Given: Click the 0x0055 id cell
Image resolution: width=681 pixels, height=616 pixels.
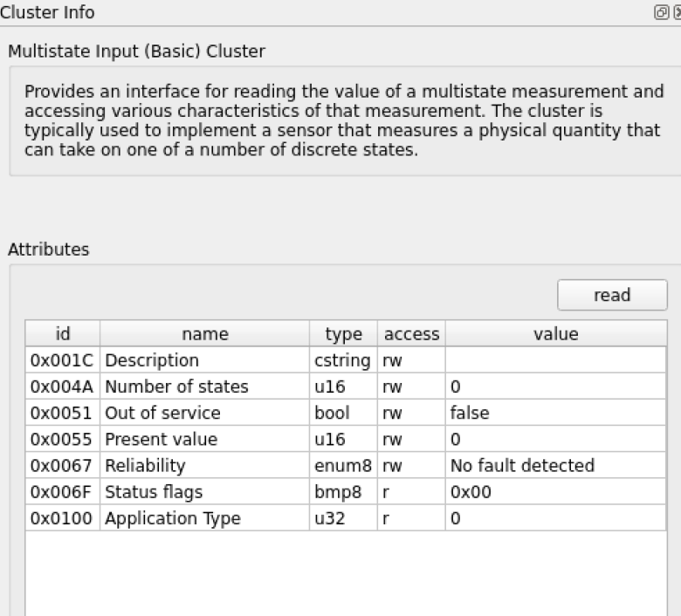Looking at the screenshot, I should click(x=63, y=439).
